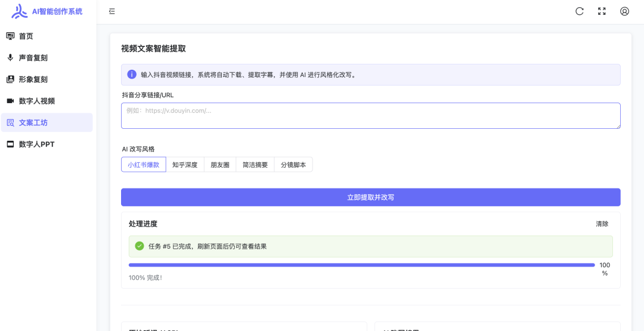Open the 数字人PPT menu item
The width and height of the screenshot is (644, 331).
(47, 144)
